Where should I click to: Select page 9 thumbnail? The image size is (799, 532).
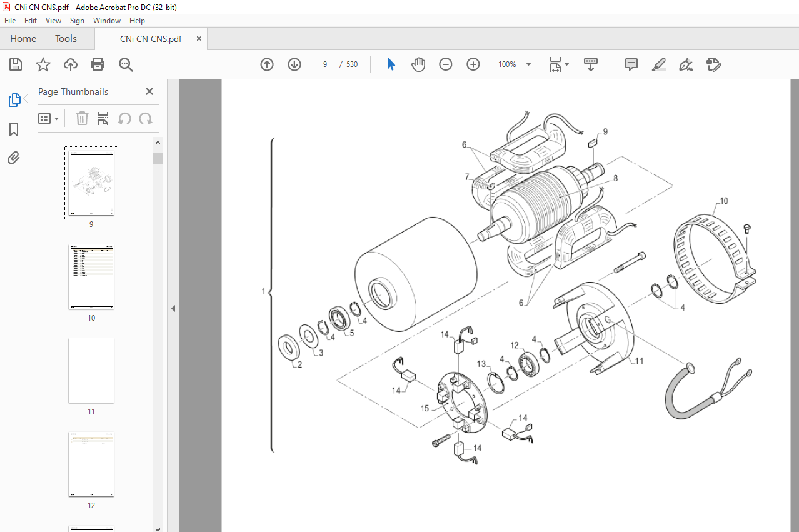click(x=91, y=183)
